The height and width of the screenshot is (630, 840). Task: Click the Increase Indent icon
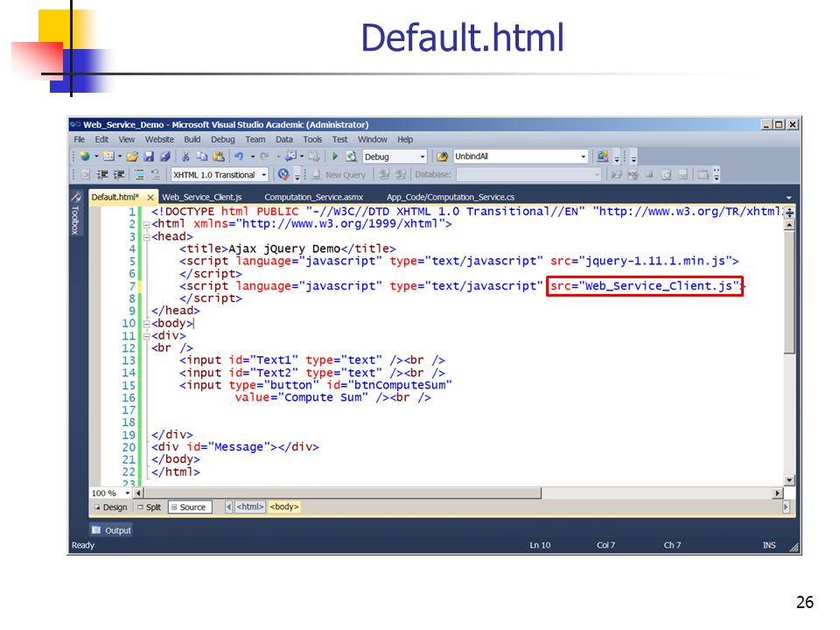pyautogui.click(x=119, y=175)
